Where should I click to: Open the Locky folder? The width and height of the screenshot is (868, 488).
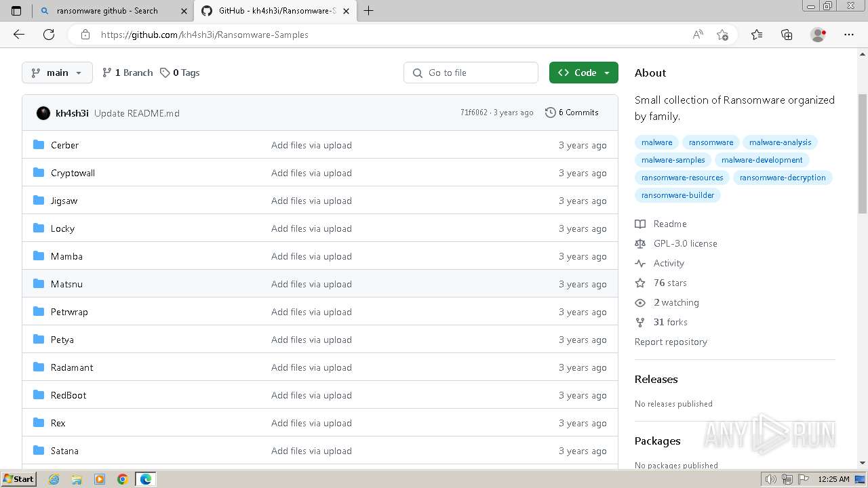pos(62,228)
